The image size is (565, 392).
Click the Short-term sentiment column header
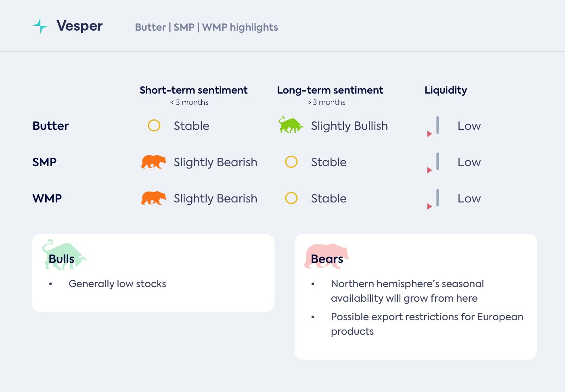coord(194,90)
